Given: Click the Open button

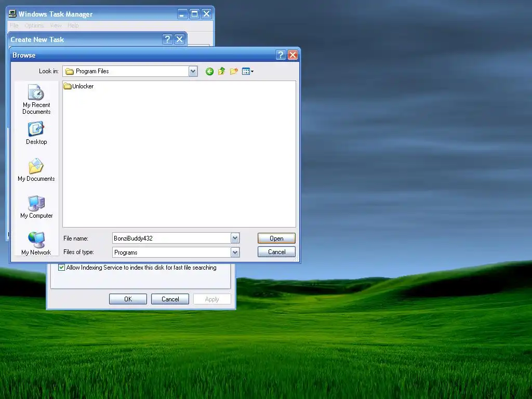Looking at the screenshot, I should [276, 238].
